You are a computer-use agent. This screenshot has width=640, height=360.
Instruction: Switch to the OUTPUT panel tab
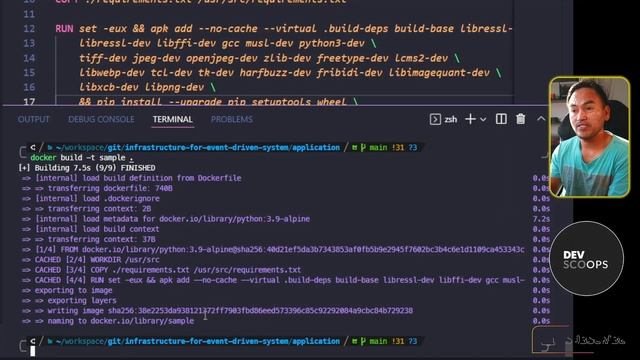click(33, 120)
